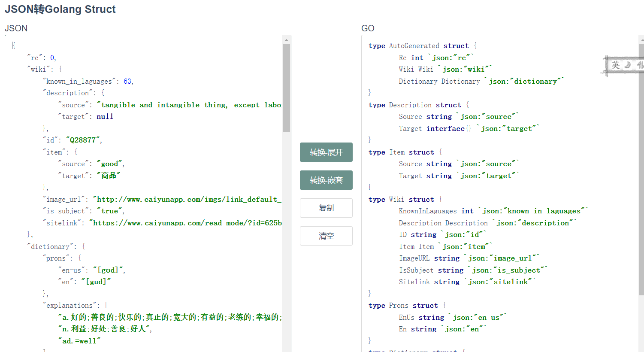This screenshot has width=644, height=352.
Task: Click the GO pane vertical scrollbar thumb
Action: [641, 170]
